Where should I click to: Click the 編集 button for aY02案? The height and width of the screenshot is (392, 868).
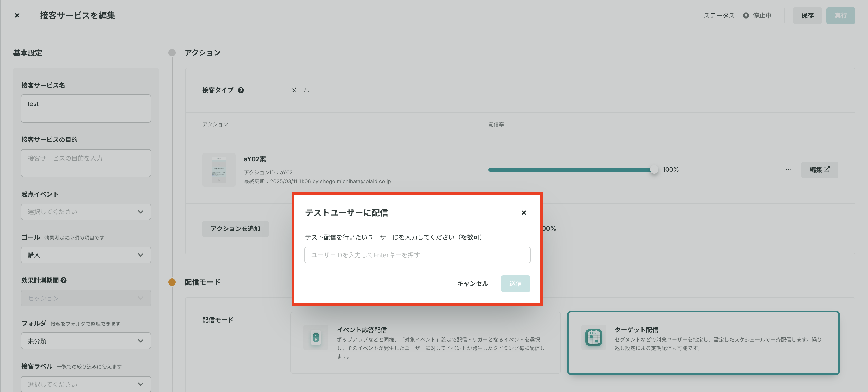(x=819, y=170)
